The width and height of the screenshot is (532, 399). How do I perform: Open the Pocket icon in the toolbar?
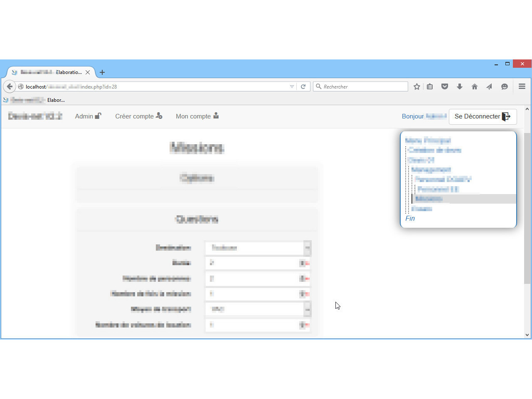click(x=445, y=86)
